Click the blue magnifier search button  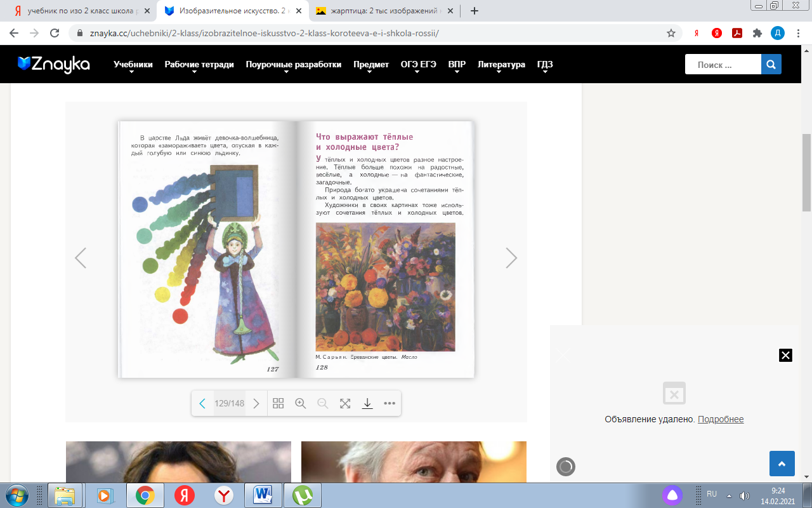(771, 64)
